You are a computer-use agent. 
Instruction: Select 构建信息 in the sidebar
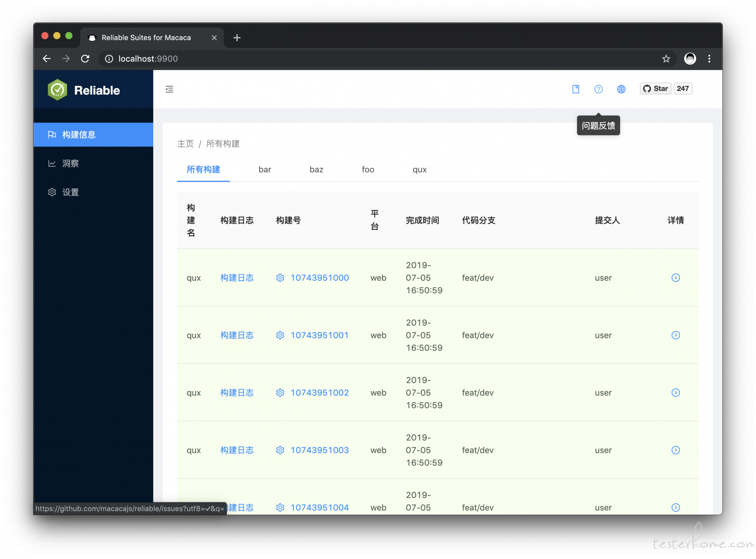pyautogui.click(x=93, y=135)
